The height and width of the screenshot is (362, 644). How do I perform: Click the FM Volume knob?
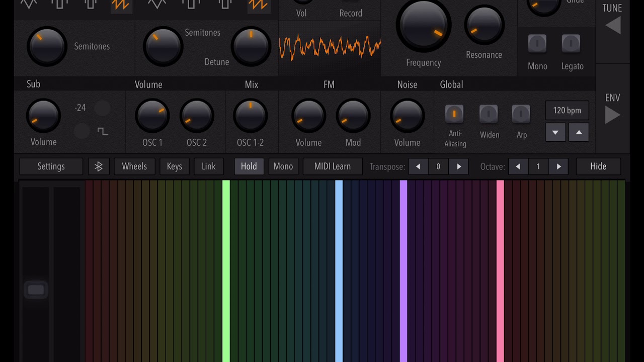(308, 116)
